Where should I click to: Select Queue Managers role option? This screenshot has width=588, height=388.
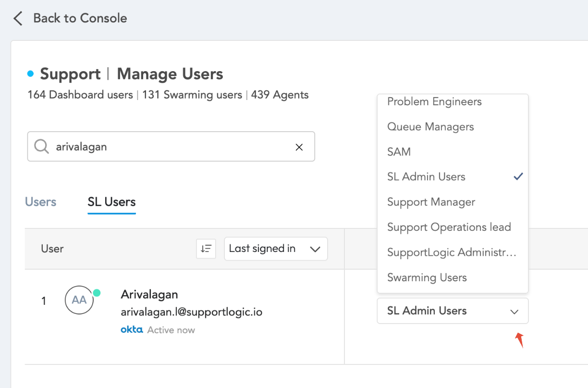coord(430,127)
